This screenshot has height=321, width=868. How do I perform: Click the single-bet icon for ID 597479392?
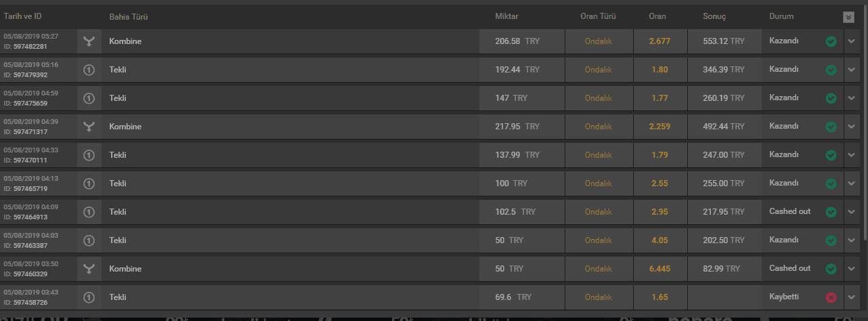point(89,70)
